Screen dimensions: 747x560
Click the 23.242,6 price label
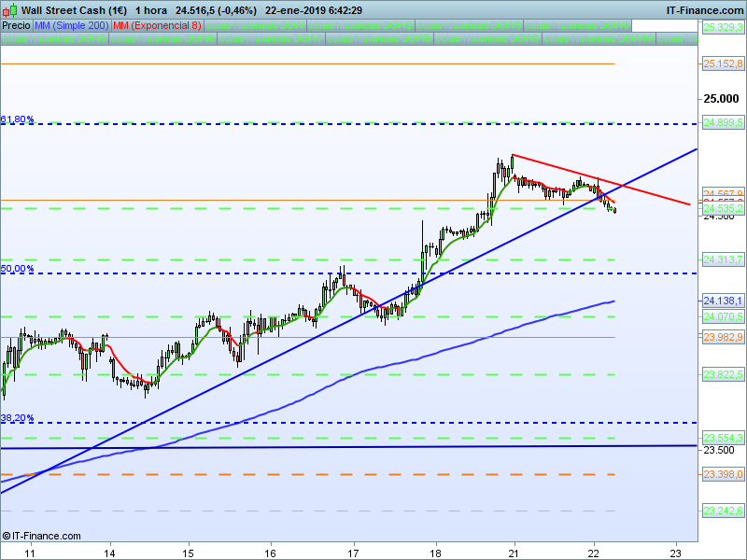click(723, 511)
